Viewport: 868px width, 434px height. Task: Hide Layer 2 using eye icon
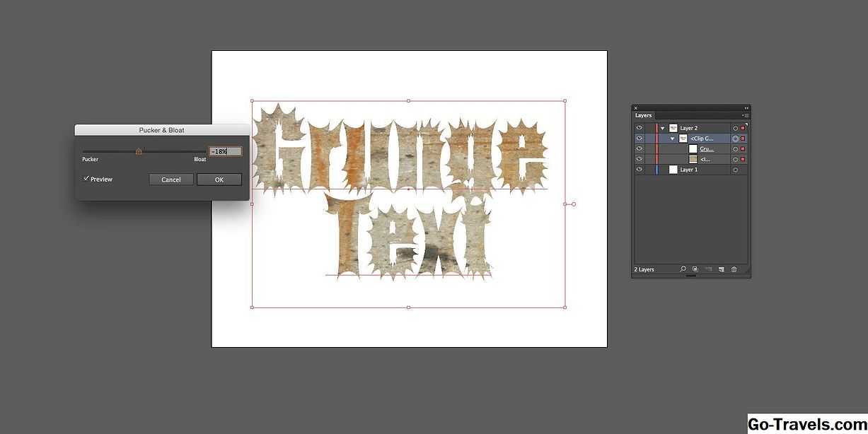click(639, 128)
